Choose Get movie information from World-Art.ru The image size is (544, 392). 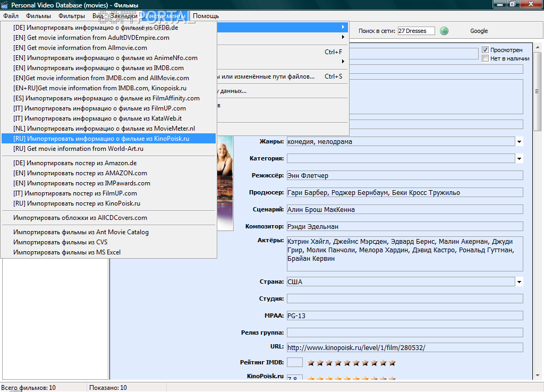coord(108,149)
